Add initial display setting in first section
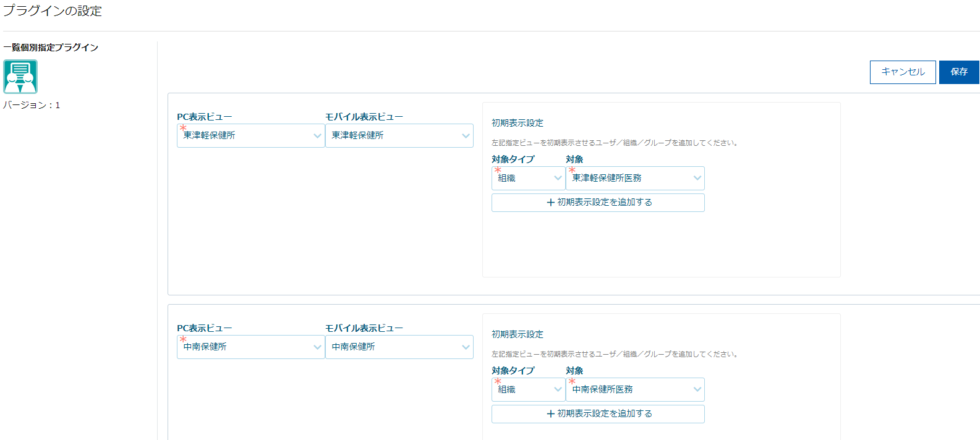 [x=598, y=203]
